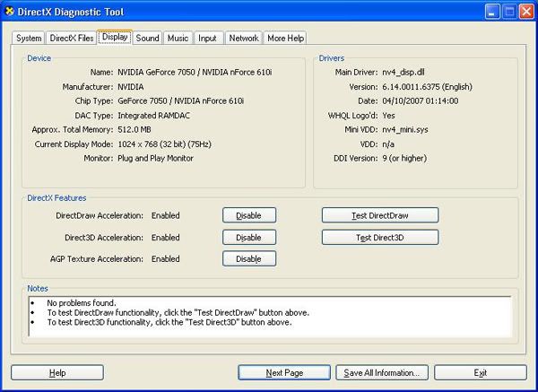Disable AGP Texture Acceleration
Image resolution: width=538 pixels, height=392 pixels.
249,259
